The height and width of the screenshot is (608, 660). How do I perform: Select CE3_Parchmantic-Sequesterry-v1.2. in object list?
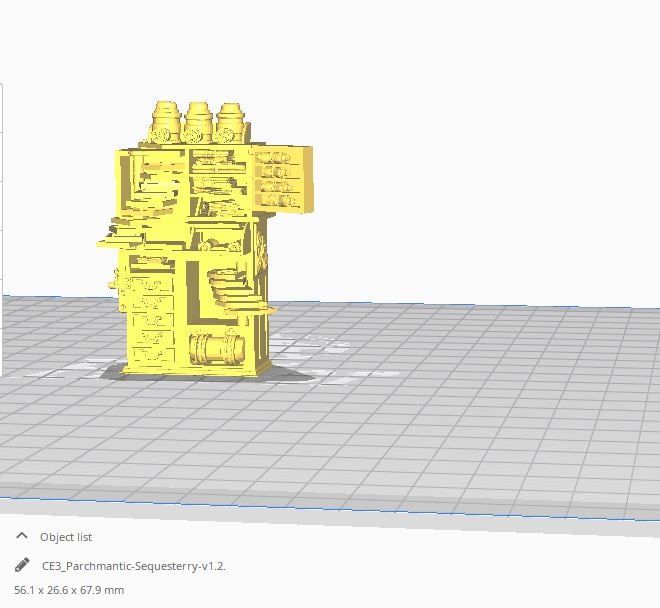click(134, 566)
